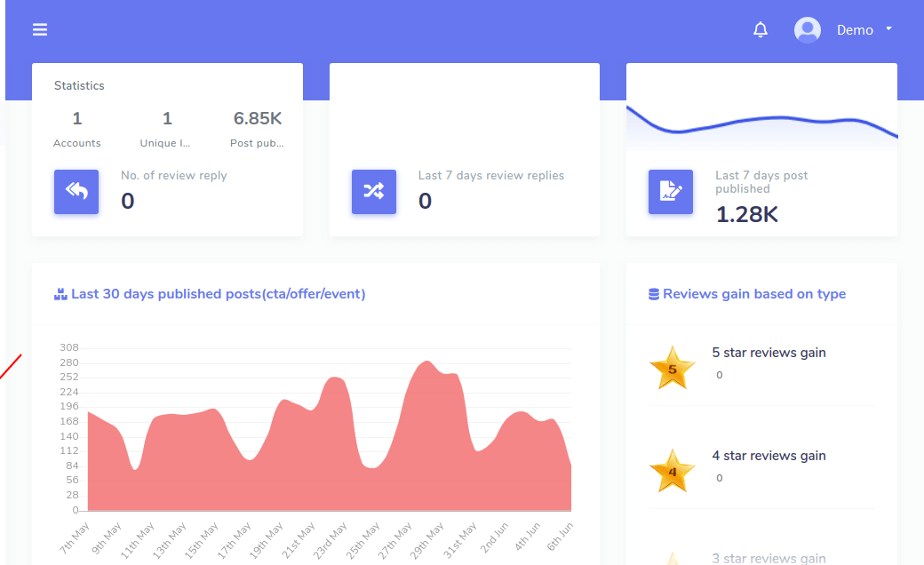924x565 pixels.
Task: Click the 5 star reviews gain label
Action: click(769, 353)
